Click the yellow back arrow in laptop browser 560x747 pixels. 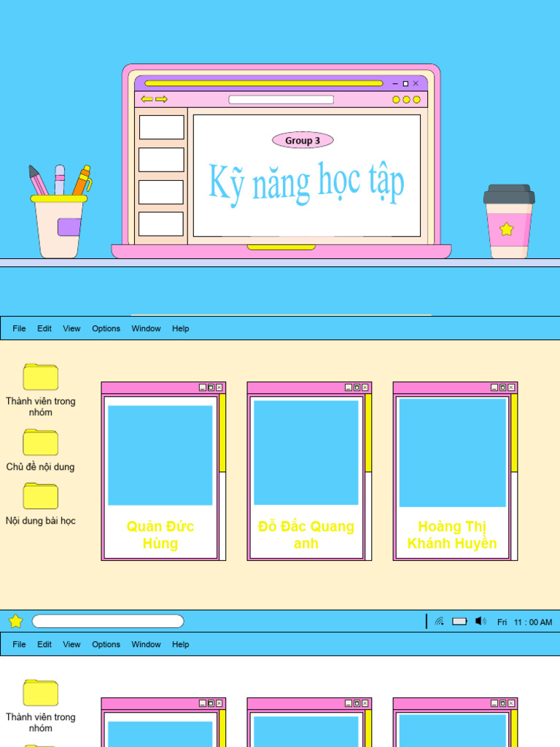point(147,99)
